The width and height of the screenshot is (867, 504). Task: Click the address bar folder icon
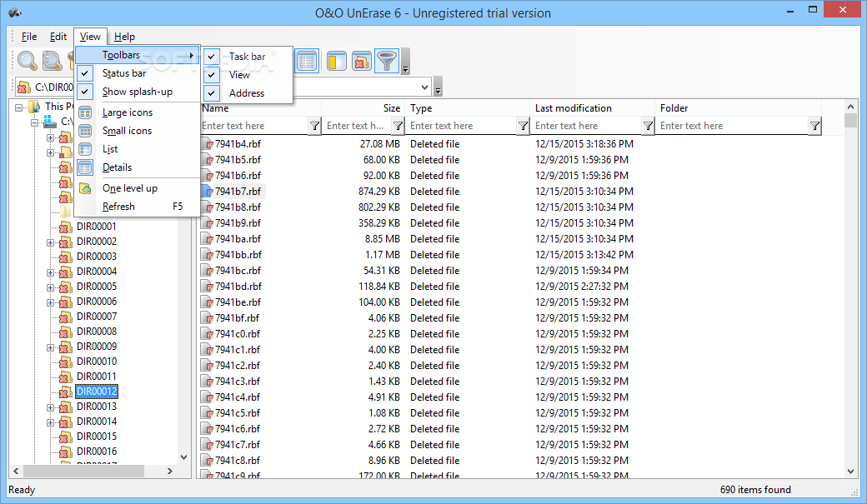click(24, 87)
